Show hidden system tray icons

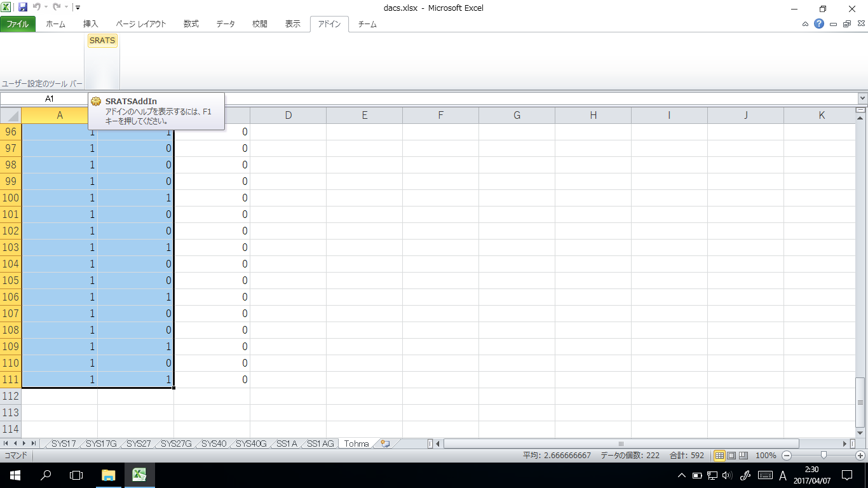[682, 475]
